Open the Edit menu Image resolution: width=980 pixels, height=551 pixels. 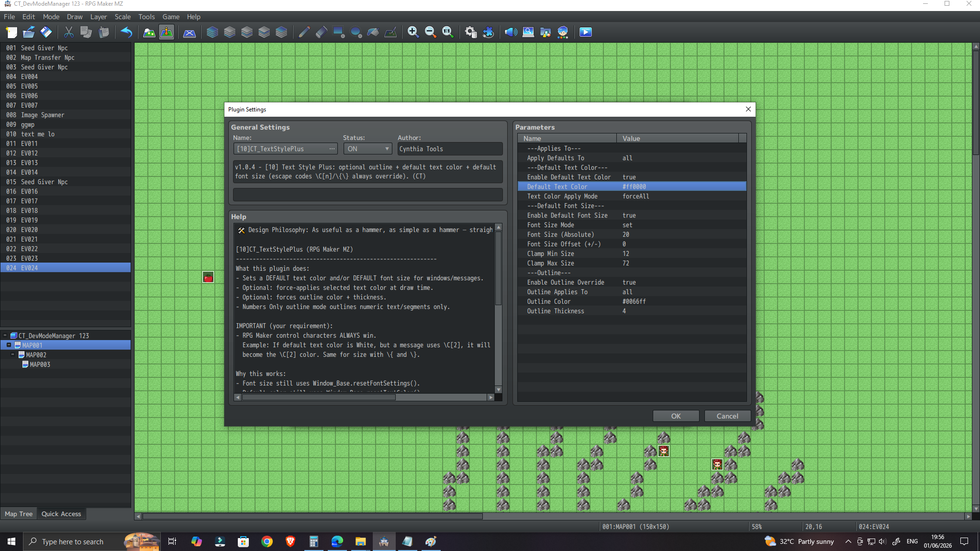[x=29, y=17]
